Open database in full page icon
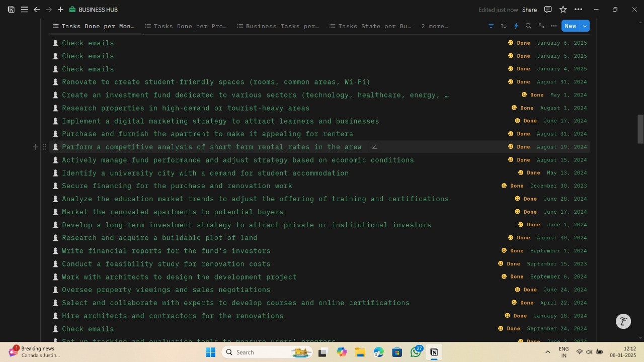The height and width of the screenshot is (362, 644). pos(541,26)
